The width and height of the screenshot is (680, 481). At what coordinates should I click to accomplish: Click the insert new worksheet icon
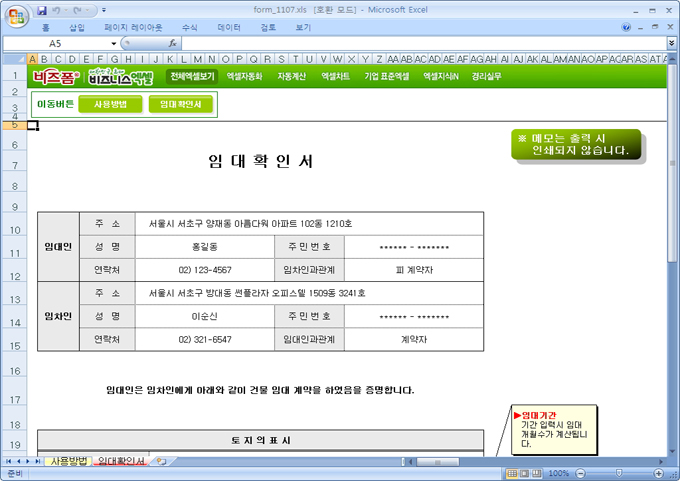point(161,461)
